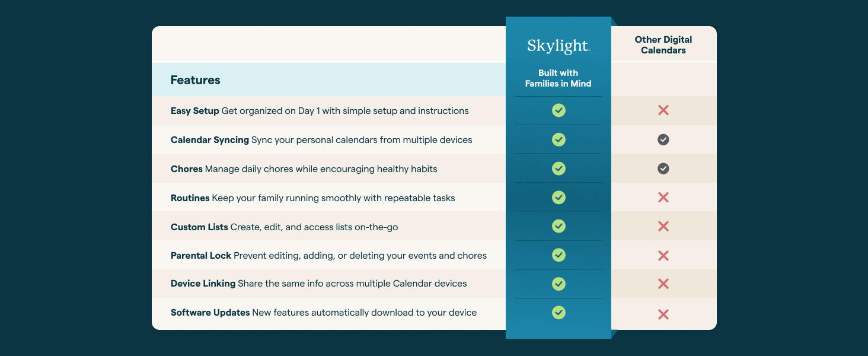Click Skylight's green checkmark for Routines

559,197
